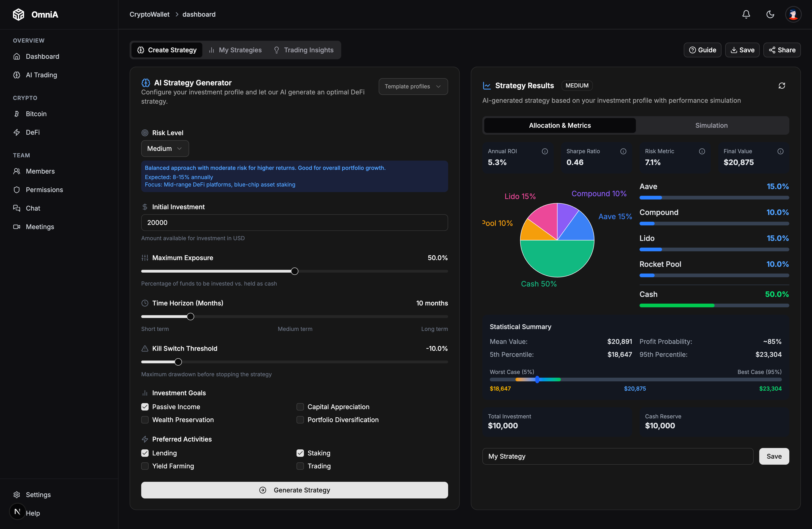Click the Kill Switch Threshold slider handle
Image resolution: width=812 pixels, height=529 pixels.
point(178,362)
